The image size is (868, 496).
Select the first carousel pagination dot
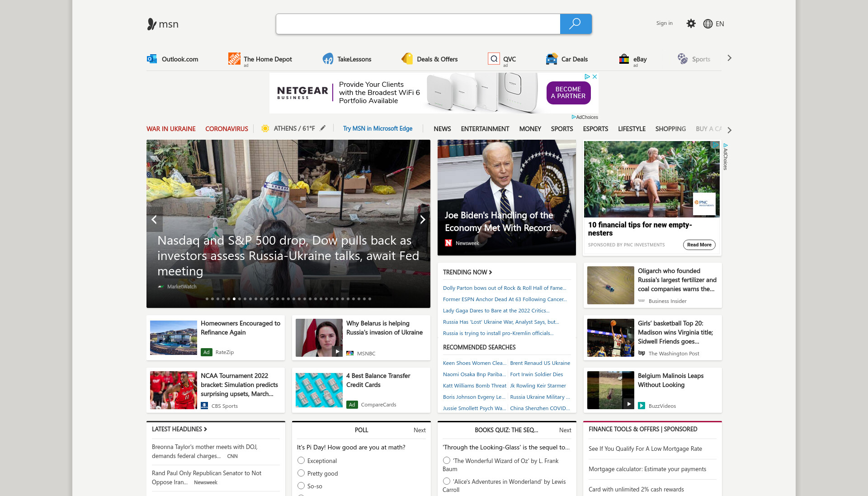pos(207,299)
